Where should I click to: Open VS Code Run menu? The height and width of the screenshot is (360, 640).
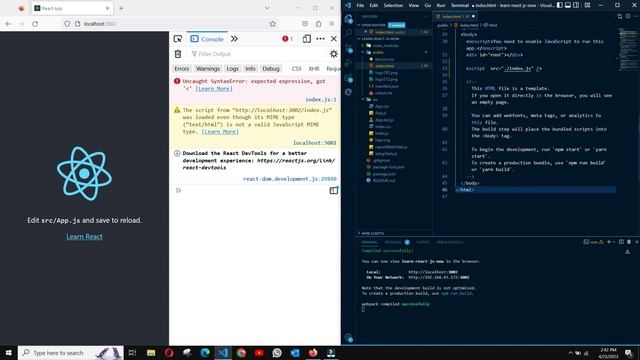pos(441,5)
